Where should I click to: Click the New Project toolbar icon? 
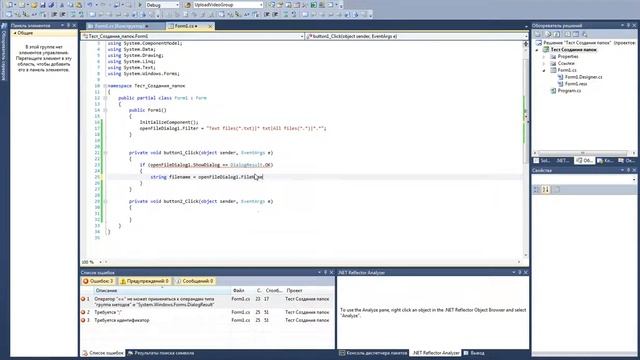point(9,5)
